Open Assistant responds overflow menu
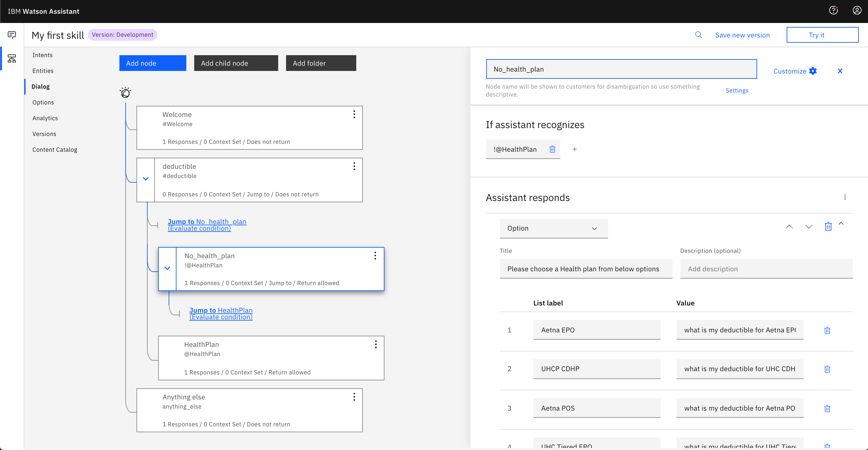The image size is (868, 450). [845, 197]
